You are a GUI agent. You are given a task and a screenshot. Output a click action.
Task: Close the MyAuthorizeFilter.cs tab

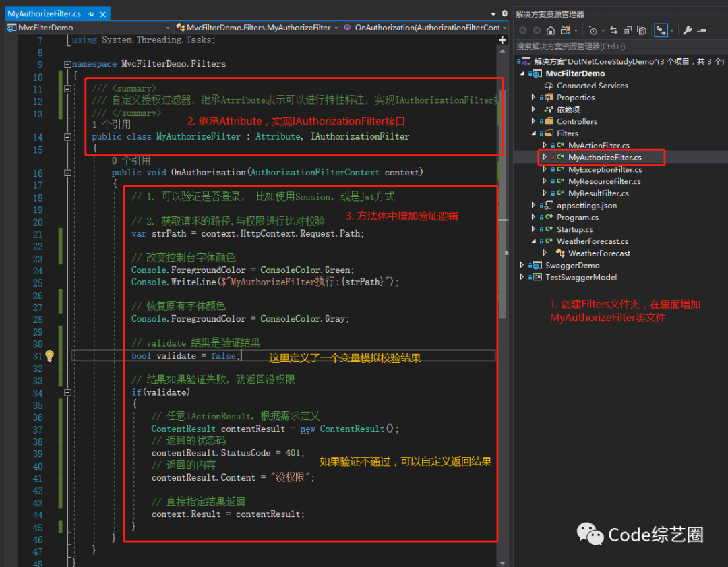(102, 14)
